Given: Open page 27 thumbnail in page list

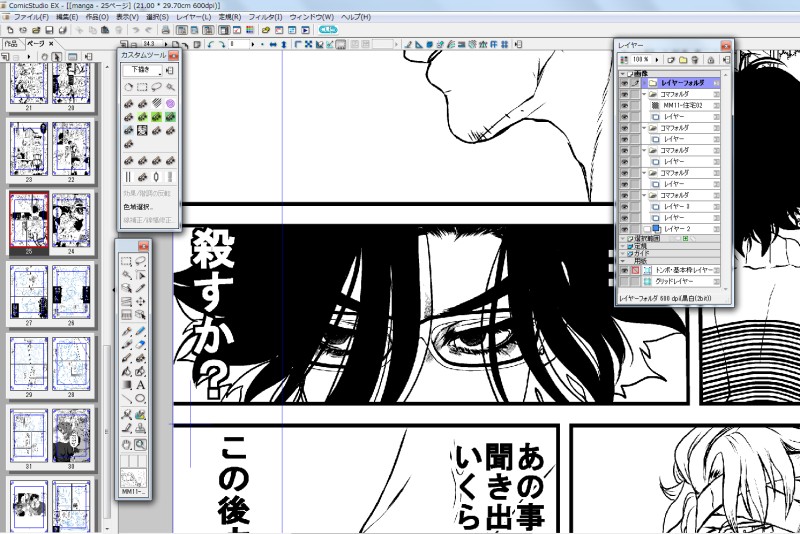Looking at the screenshot, I should coord(29,292).
